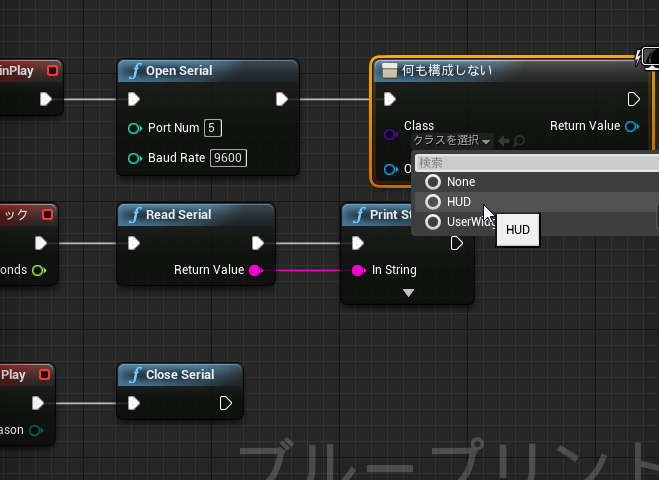Click the Return Value blue output pin
This screenshot has height=480, width=659.
(x=632, y=126)
